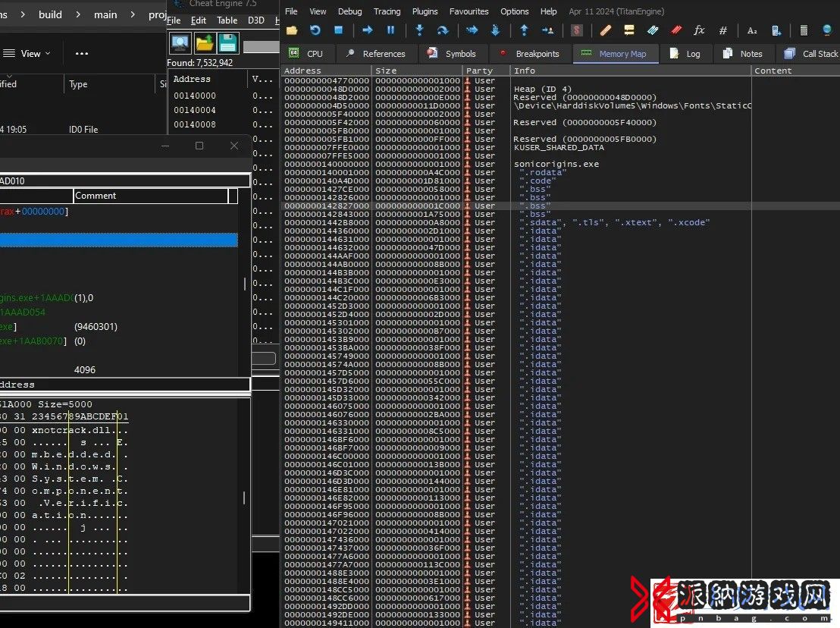The height and width of the screenshot is (628, 840).
Task: Click the Party column header in Memory Map
Action: coord(487,71)
